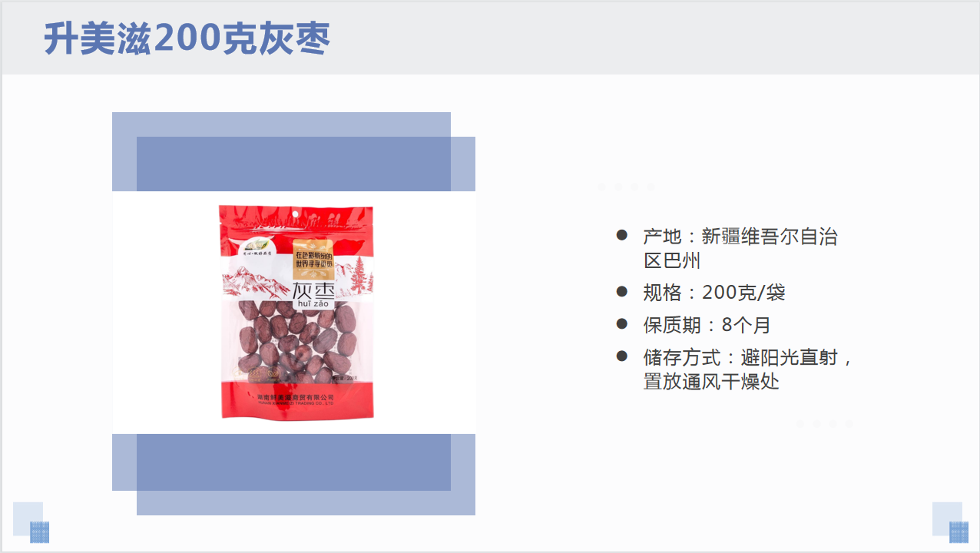The image size is (980, 553).
Task: Click the bullet dot beside 产地
Action: pos(622,235)
